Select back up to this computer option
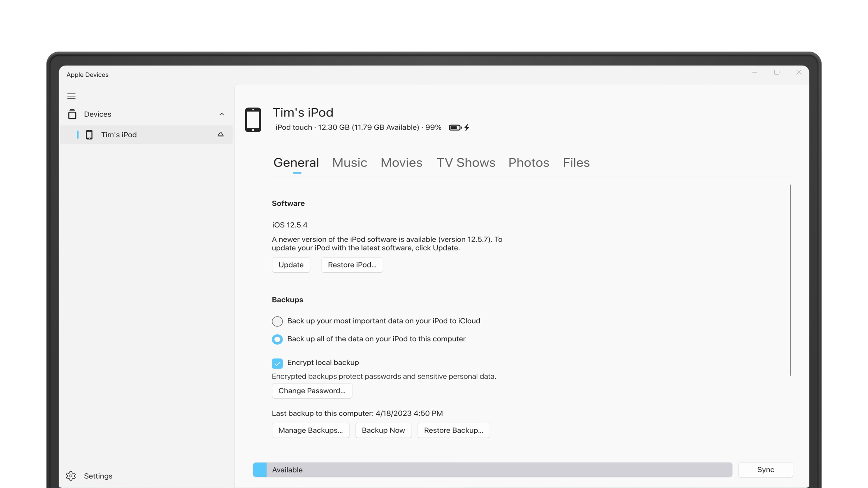 tap(277, 339)
